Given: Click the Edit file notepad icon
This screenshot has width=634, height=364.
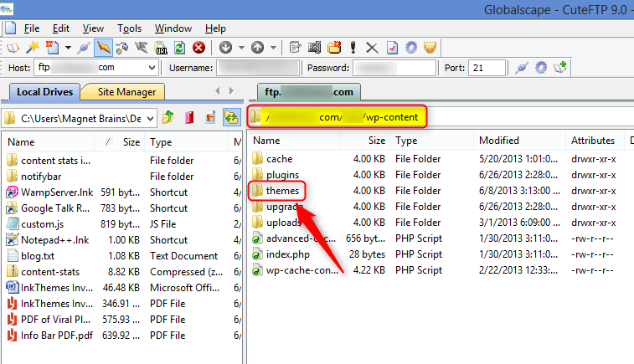Looking at the screenshot, I should point(295,48).
